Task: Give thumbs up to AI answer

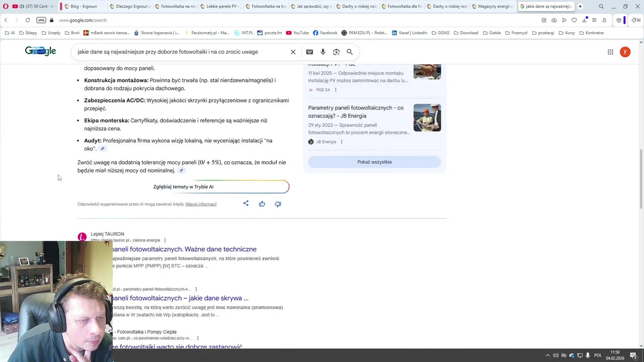Action: pyautogui.click(x=262, y=204)
